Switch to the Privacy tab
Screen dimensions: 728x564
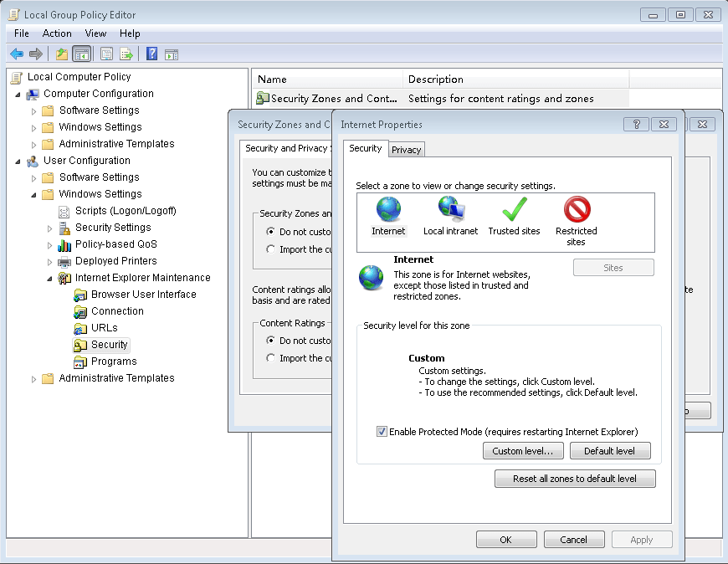click(406, 150)
